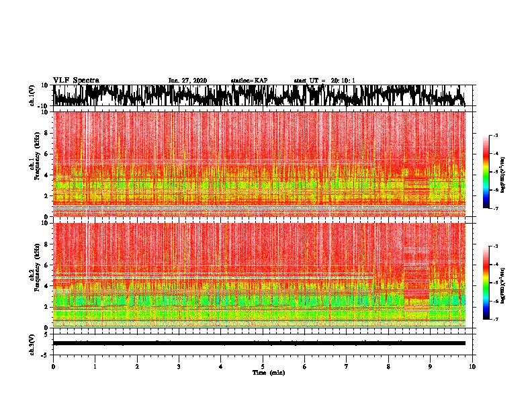Click the "-7" tick on ch.1 color bar
The image size is (532, 411).
point(496,208)
